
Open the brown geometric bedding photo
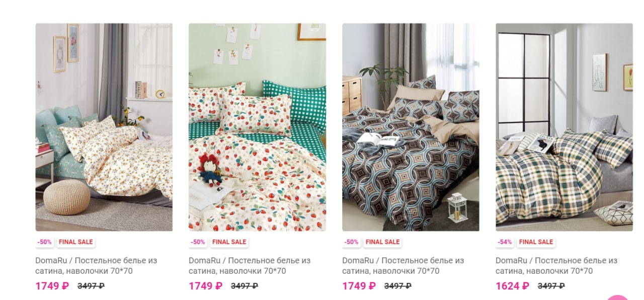tap(411, 127)
